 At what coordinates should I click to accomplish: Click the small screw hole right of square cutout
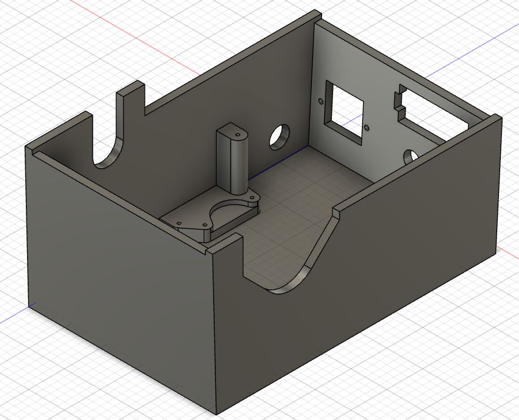point(368,127)
